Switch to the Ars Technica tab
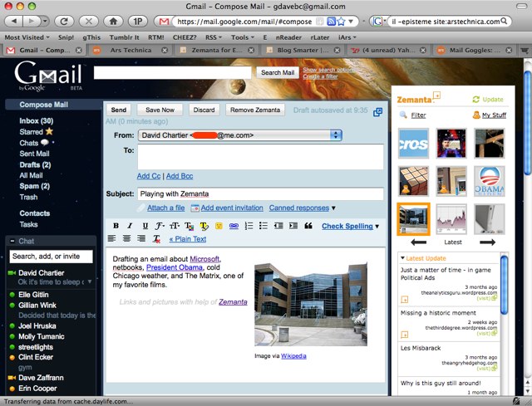This screenshot has width=532, height=406. click(x=131, y=50)
